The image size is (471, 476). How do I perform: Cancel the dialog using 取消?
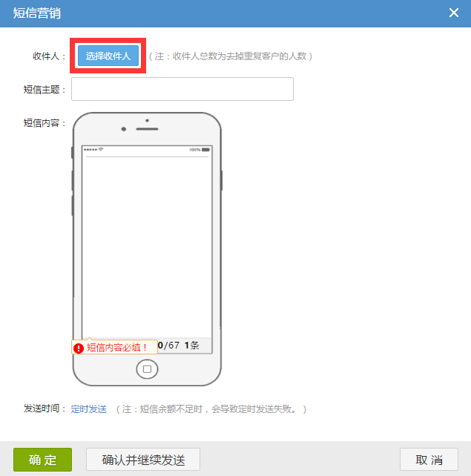coord(429,460)
